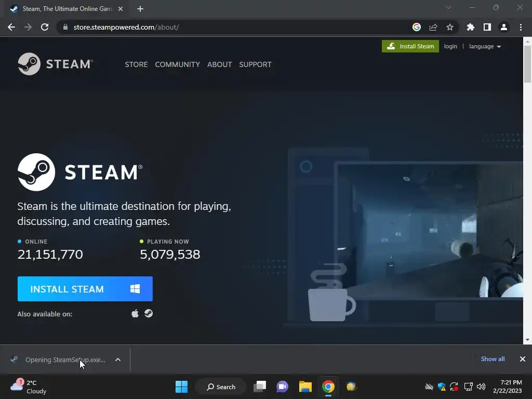Open the weather widget showing 2°C Cloudy

click(29, 387)
